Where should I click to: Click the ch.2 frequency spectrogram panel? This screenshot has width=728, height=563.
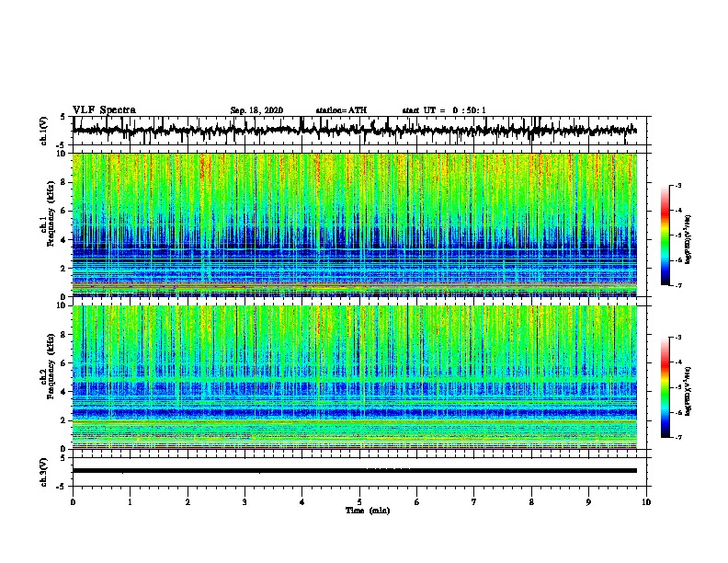[x=355, y=377]
